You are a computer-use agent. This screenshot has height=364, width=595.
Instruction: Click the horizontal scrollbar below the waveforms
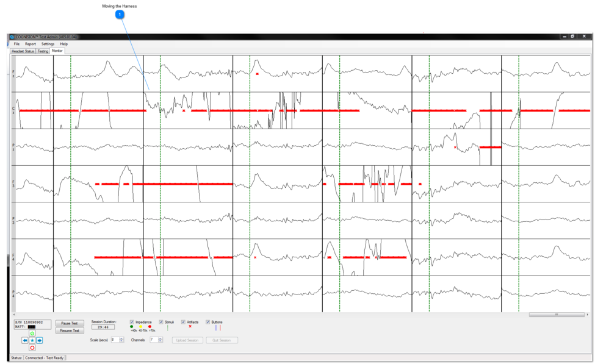[556, 315]
